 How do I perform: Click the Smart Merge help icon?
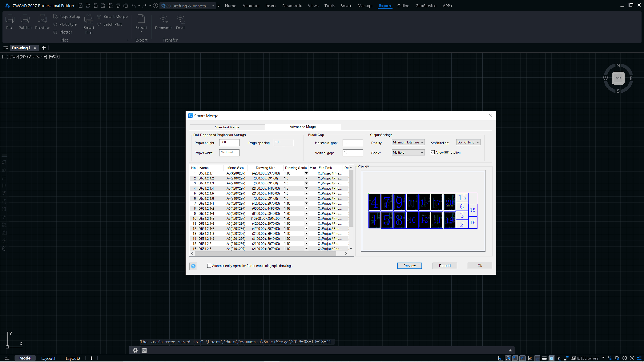click(193, 266)
